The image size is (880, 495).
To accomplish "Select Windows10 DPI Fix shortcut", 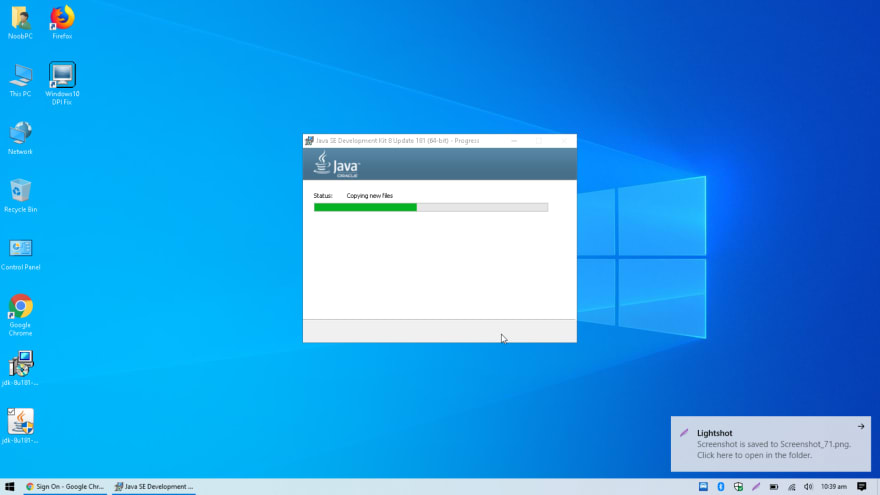I will pyautogui.click(x=62, y=83).
